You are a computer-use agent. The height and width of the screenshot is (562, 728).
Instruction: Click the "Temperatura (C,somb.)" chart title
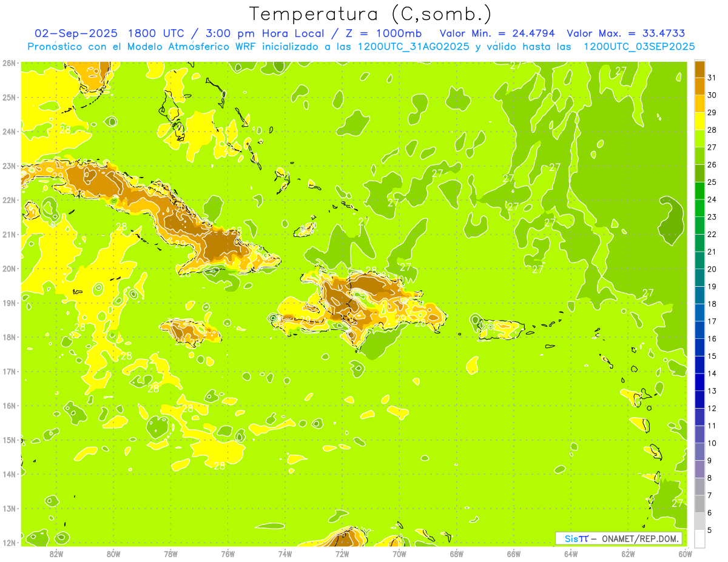point(371,14)
